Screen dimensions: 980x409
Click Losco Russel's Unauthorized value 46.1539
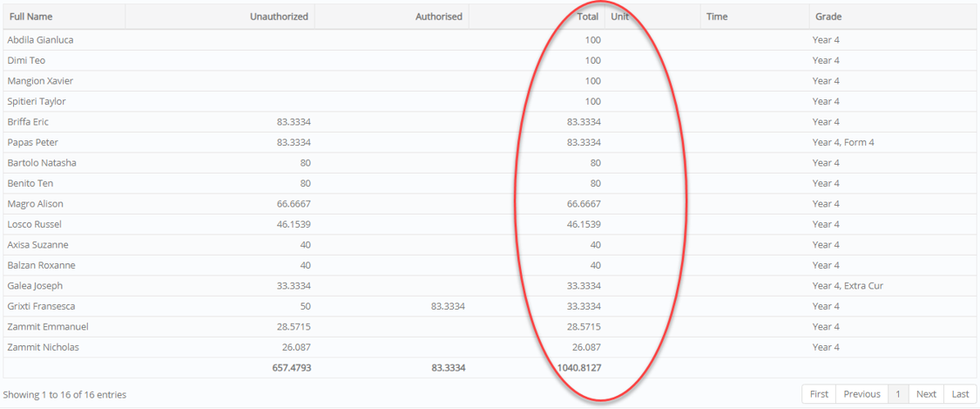(x=294, y=224)
